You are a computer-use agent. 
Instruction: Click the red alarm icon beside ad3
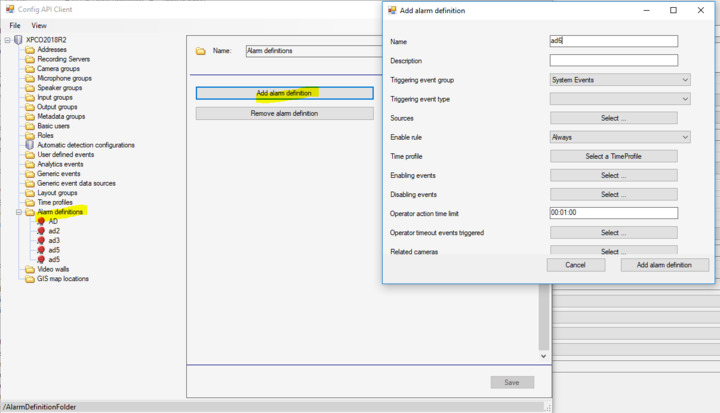41,240
